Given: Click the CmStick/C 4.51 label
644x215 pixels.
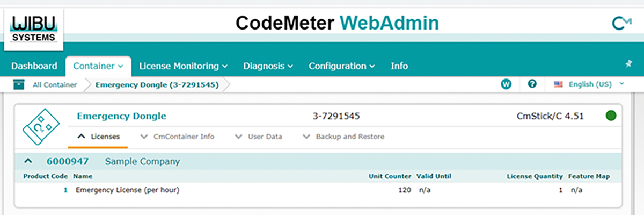Looking at the screenshot, I should 550,116.
